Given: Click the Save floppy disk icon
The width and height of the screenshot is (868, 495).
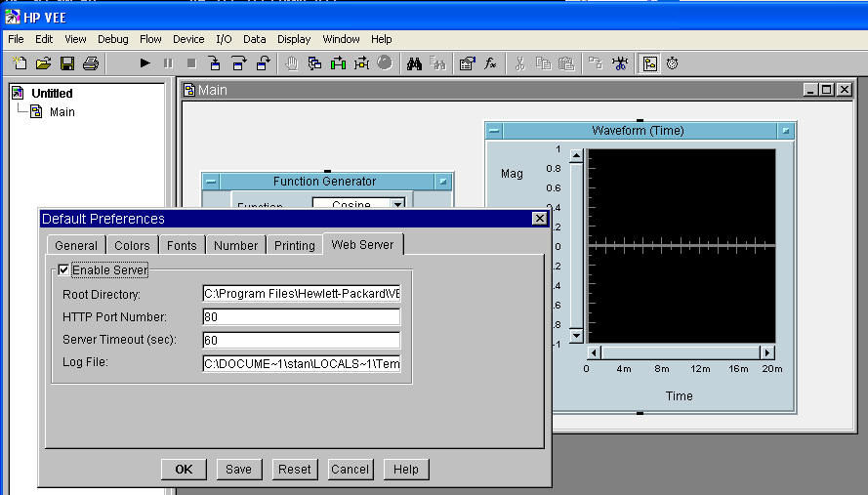Looking at the screenshot, I should [67, 63].
